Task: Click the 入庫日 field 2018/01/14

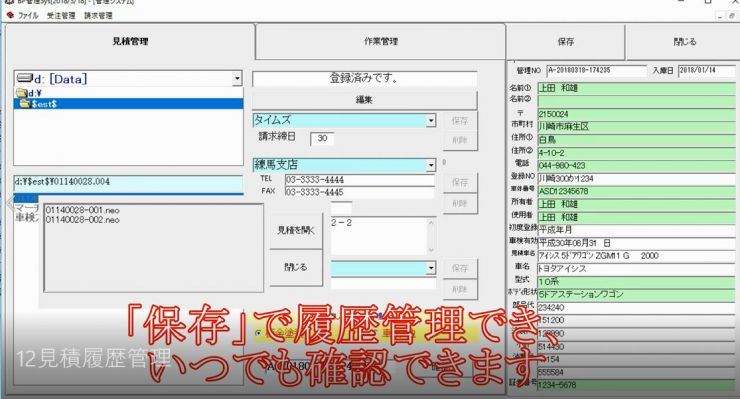Action: click(706, 70)
